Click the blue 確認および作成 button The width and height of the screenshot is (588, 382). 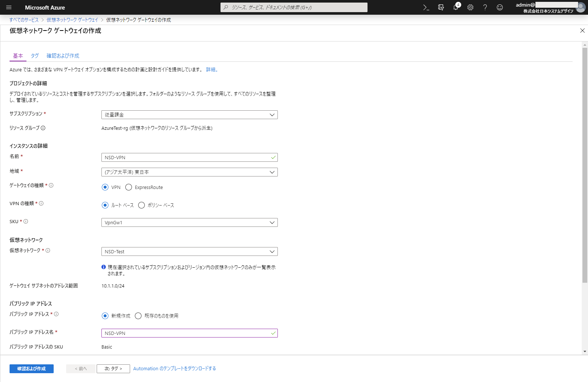[x=32, y=368]
